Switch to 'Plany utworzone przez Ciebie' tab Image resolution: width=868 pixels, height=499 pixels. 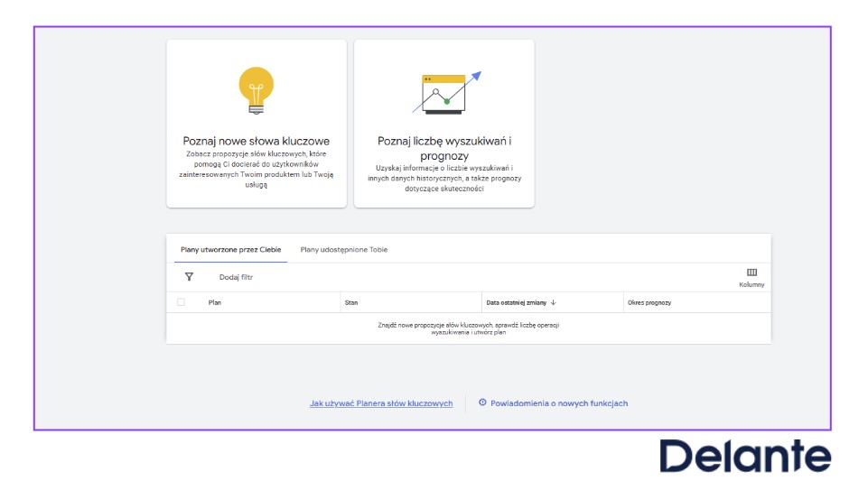click(x=231, y=249)
